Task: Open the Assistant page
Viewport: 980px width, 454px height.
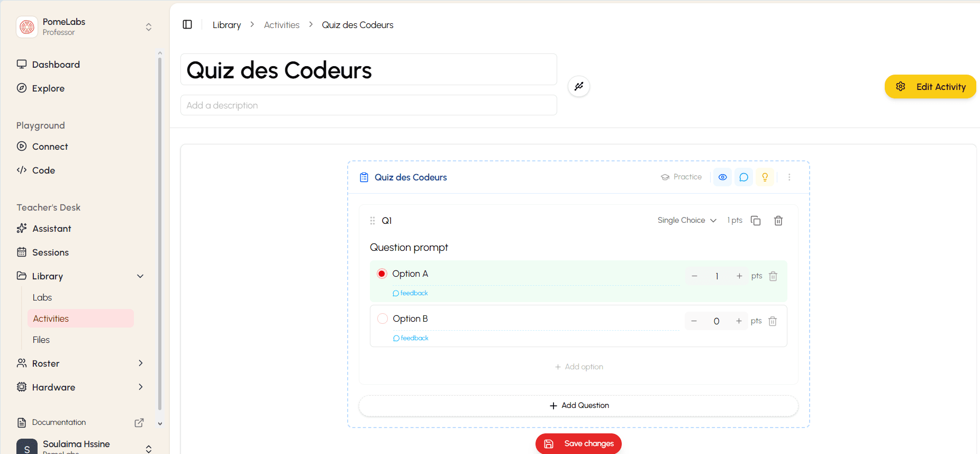Action: 44,229
